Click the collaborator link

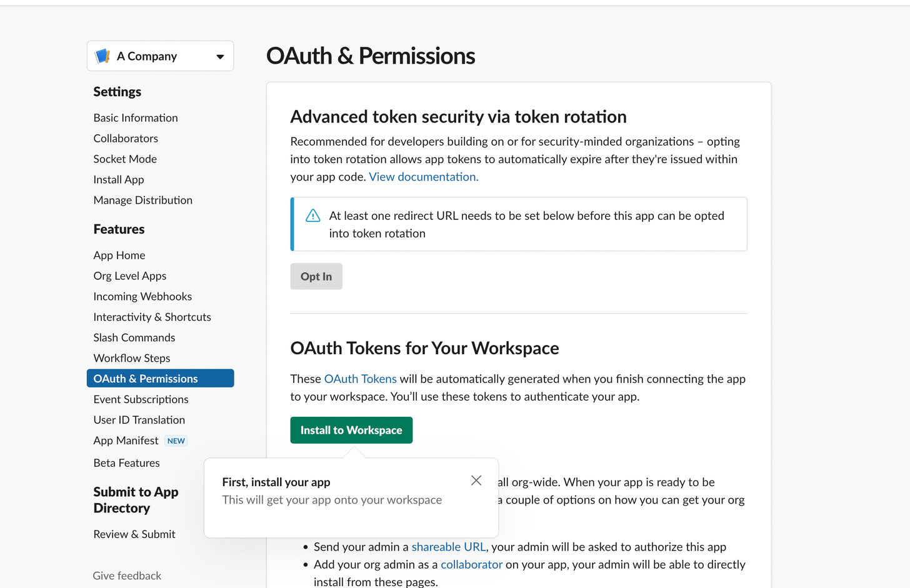[x=471, y=564]
